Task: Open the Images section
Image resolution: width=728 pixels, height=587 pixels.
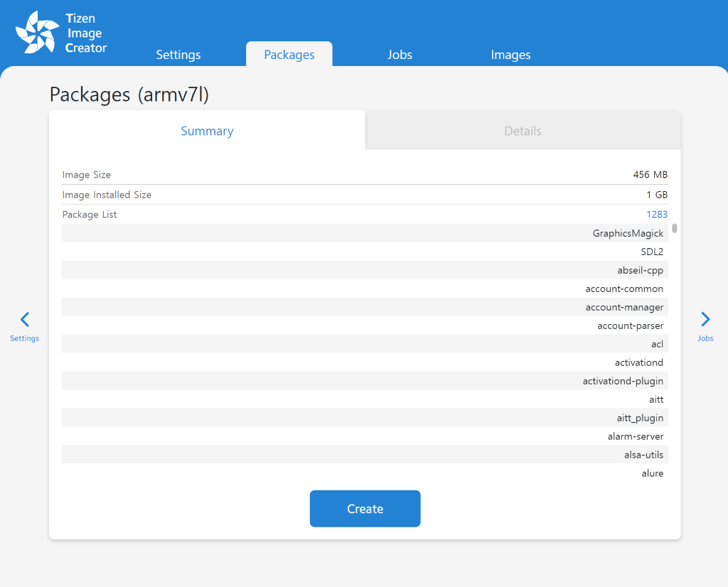Action: point(510,54)
